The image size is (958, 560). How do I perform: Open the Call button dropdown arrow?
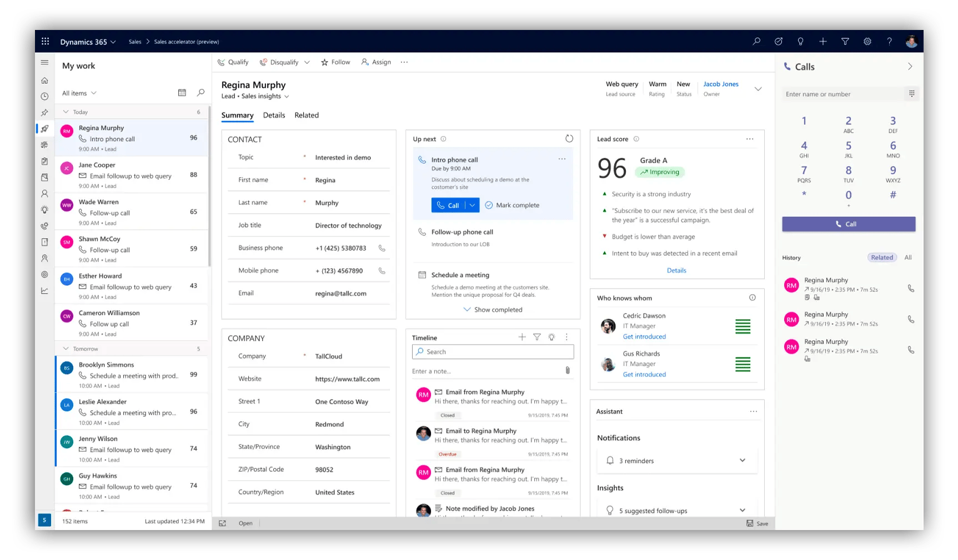tap(472, 205)
